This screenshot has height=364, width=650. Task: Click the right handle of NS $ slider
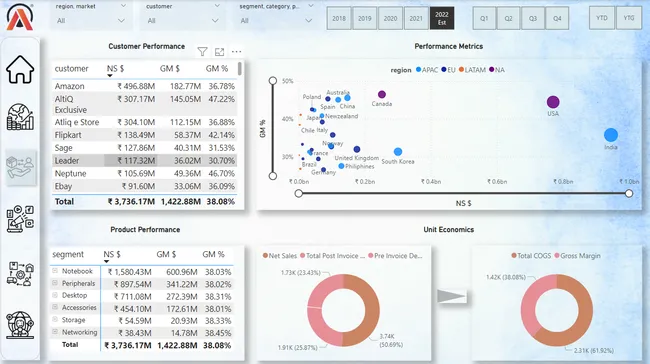[629, 193]
